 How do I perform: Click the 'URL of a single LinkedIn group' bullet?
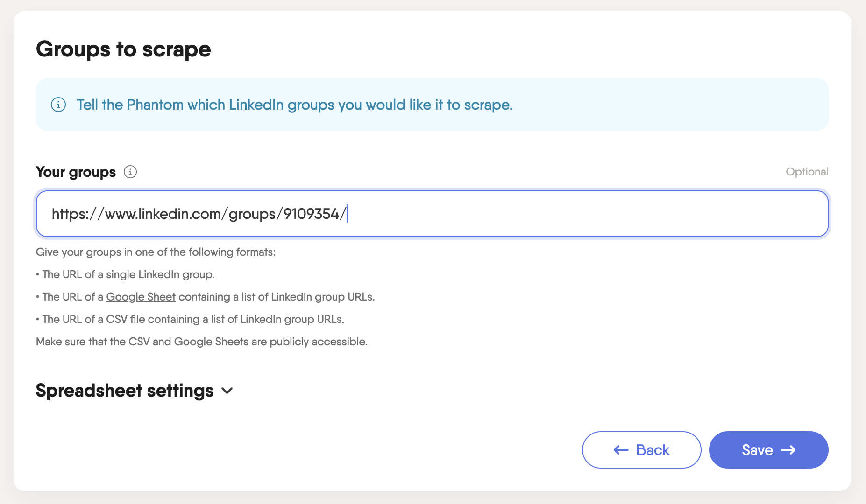tap(128, 274)
